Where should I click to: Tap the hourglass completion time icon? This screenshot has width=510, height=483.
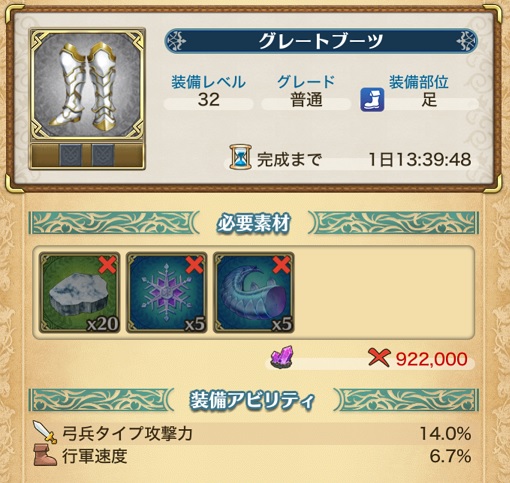coord(240,157)
